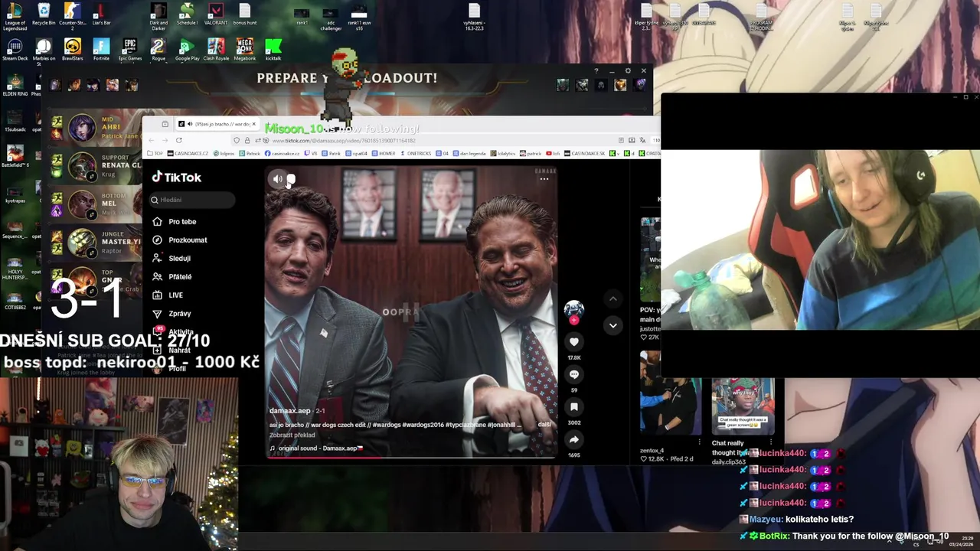Open rank1 image file on desktop
This screenshot has width=980, height=551.
click(x=302, y=16)
